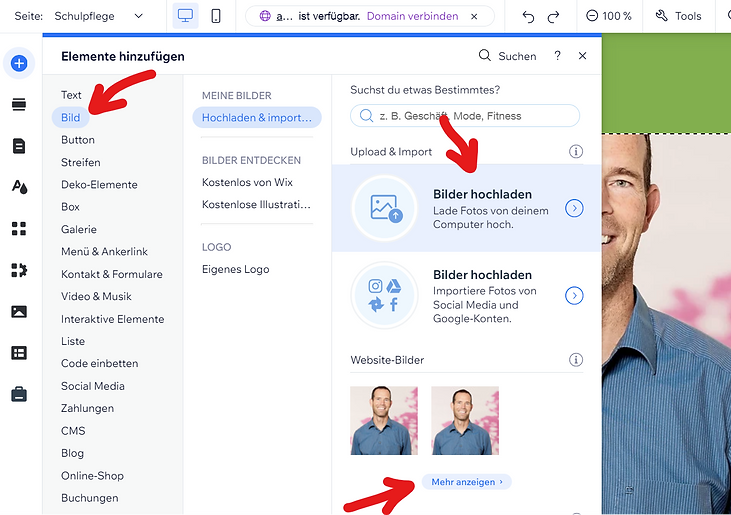Image resolution: width=731 pixels, height=515 pixels.
Task: Select Deko-Elemente category
Action: pyautogui.click(x=99, y=185)
